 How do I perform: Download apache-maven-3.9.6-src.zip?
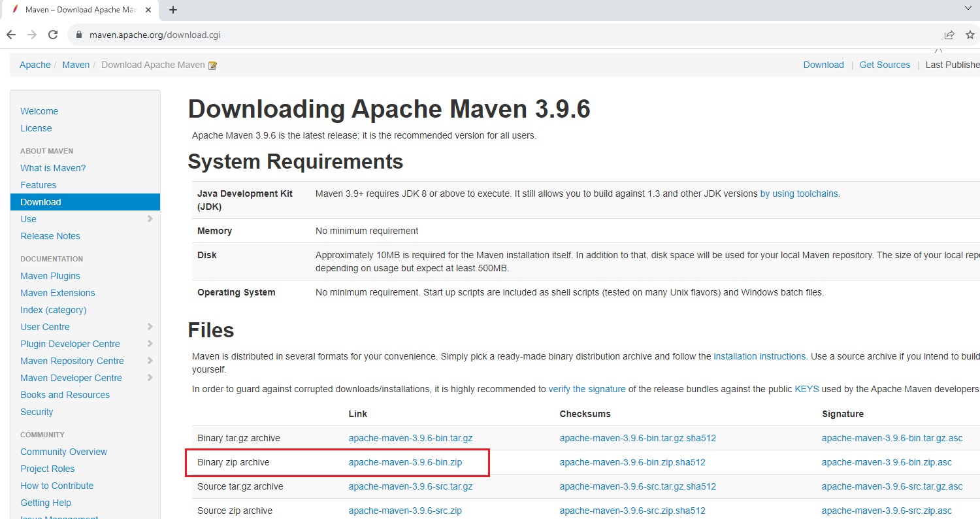(405, 511)
